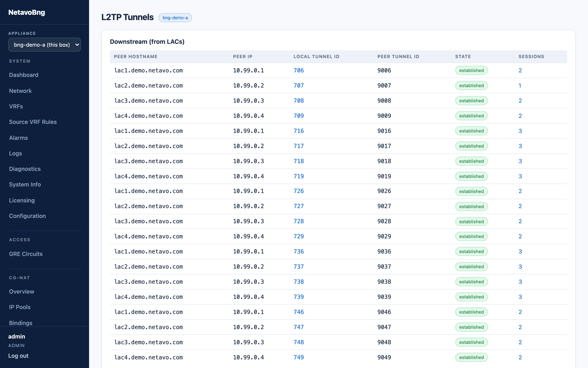
Task: Open local tunnel ID 728
Action: click(299, 221)
